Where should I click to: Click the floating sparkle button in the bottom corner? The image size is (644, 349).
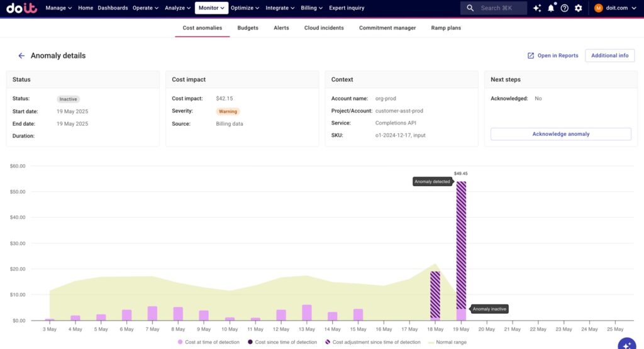[626, 345]
